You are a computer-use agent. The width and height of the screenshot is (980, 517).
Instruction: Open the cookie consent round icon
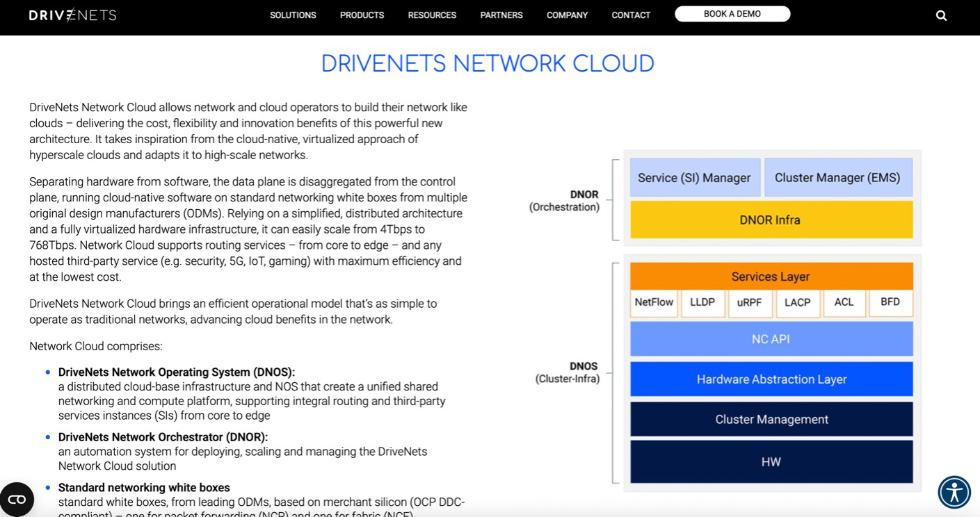click(17, 499)
